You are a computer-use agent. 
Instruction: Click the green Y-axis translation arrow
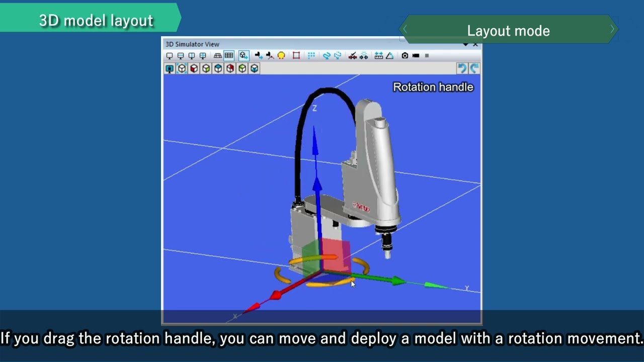397,281
